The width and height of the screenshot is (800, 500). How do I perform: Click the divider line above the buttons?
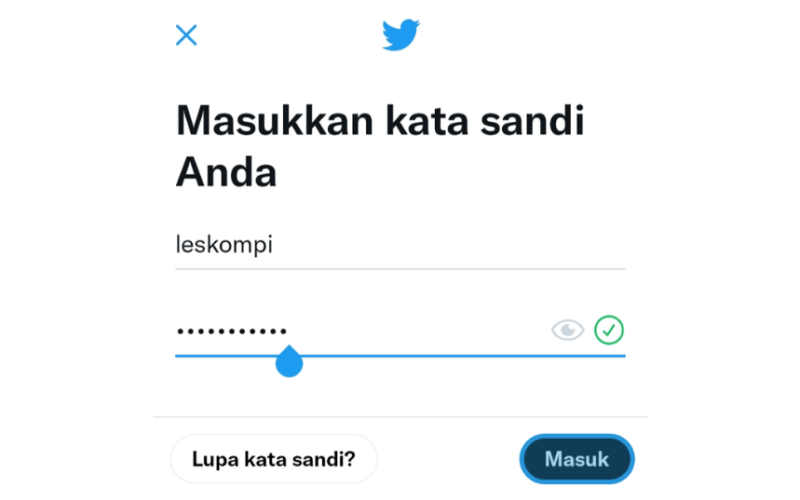point(401,417)
